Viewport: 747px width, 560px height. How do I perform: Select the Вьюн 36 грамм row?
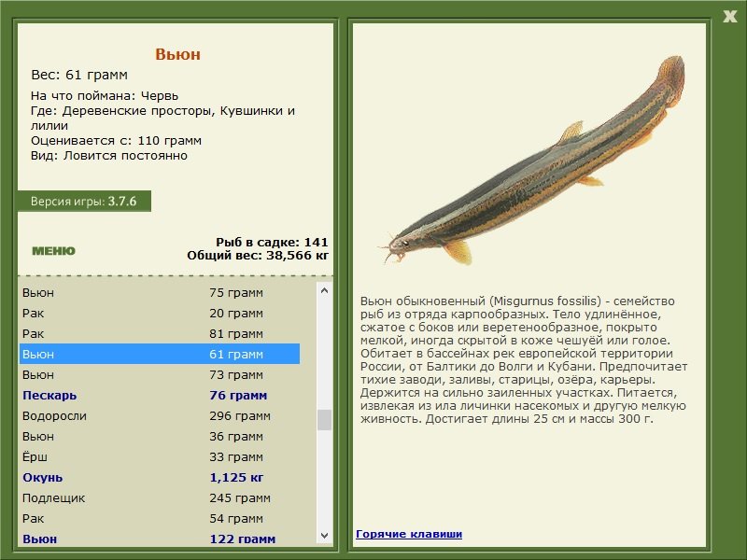pos(160,436)
